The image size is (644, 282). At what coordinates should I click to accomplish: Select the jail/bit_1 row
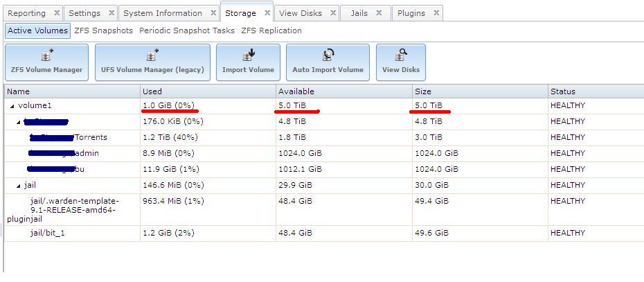tap(48, 233)
